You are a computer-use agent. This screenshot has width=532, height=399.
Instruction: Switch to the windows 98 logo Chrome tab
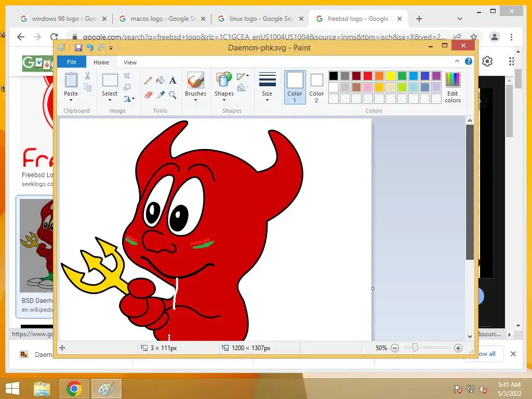coord(63,19)
